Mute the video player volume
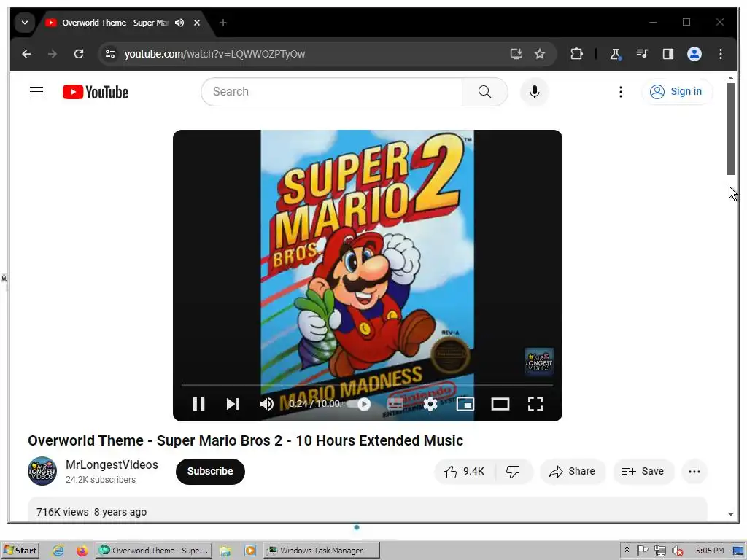The height and width of the screenshot is (560, 747). [267, 404]
